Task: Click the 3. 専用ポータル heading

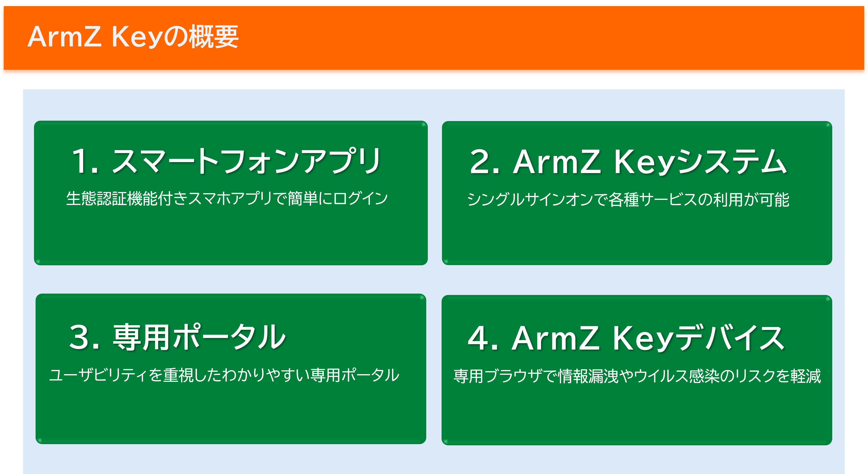Action: point(177,337)
